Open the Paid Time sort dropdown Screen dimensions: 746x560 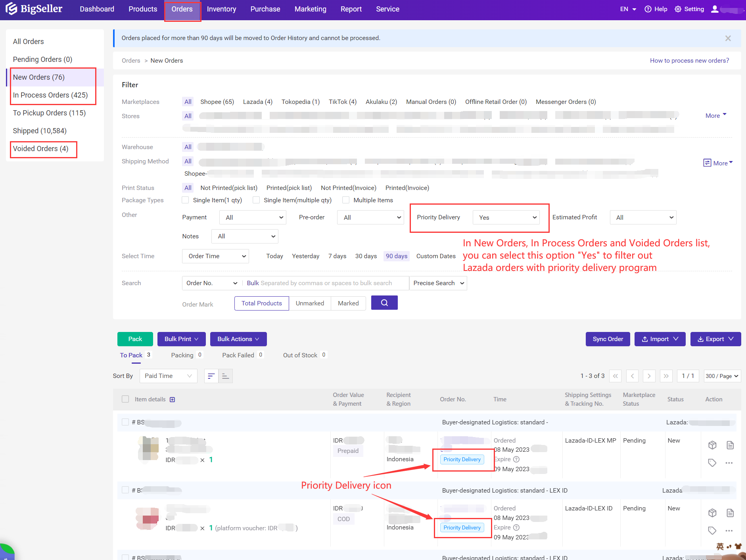coord(168,376)
